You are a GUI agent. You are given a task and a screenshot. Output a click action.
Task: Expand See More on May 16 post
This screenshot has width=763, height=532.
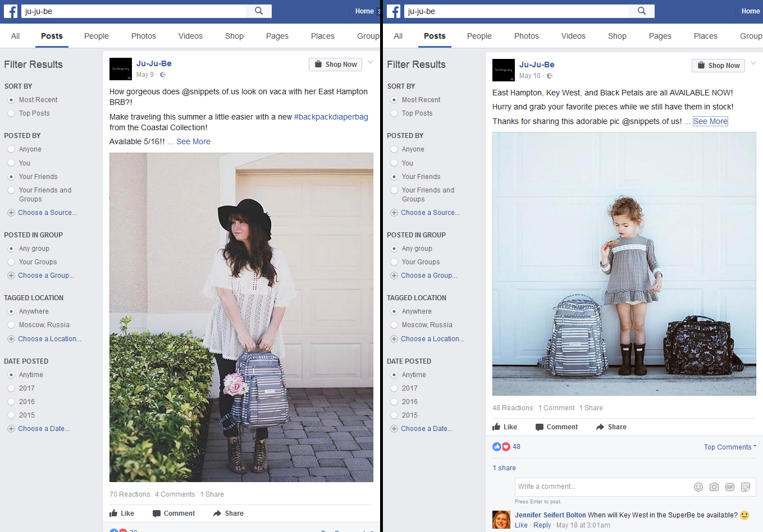pos(710,121)
